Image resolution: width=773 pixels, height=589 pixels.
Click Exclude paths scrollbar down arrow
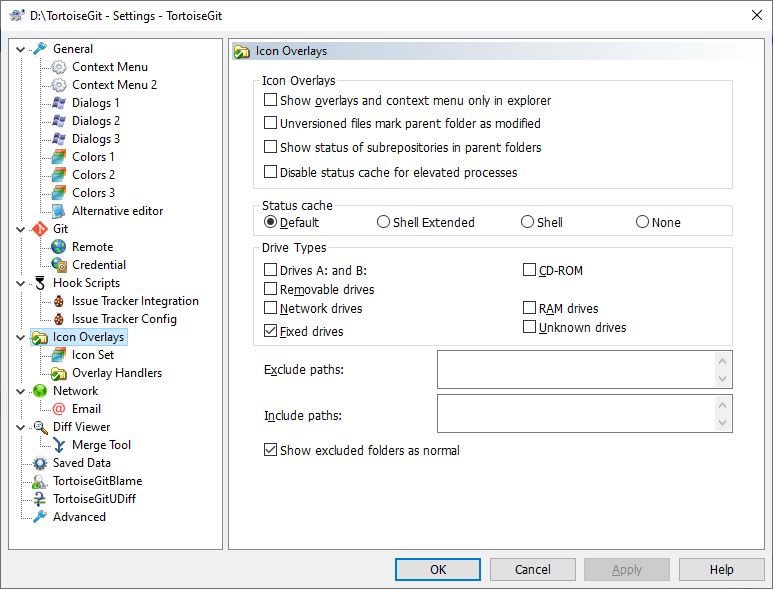point(724,379)
